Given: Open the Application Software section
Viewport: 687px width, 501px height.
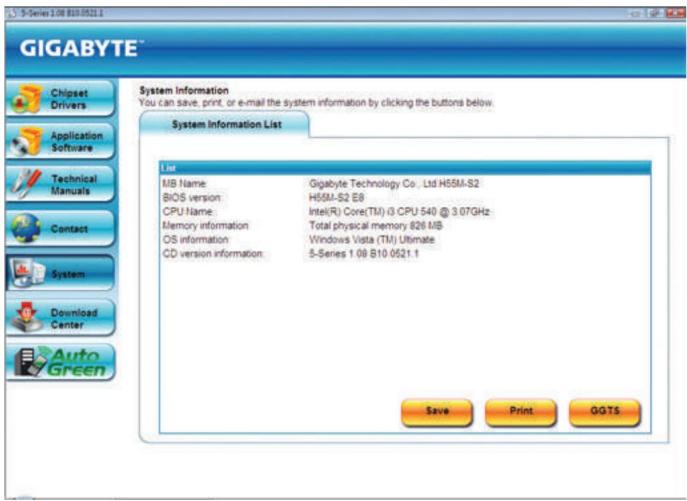Looking at the screenshot, I should point(60,141).
